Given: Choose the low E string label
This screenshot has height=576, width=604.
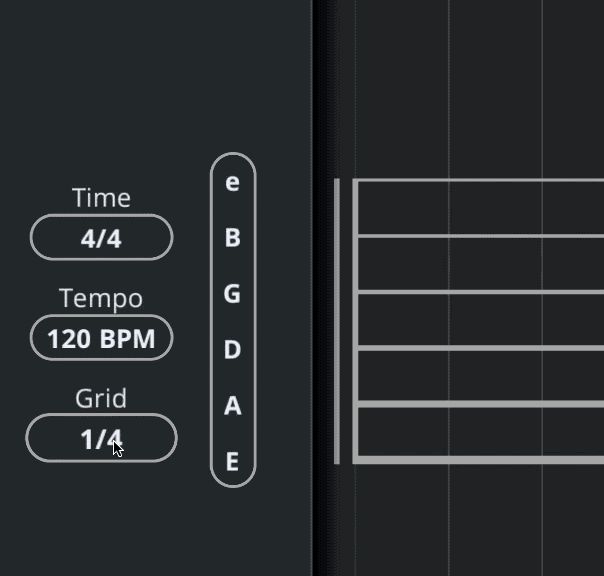Looking at the screenshot, I should click(232, 462).
